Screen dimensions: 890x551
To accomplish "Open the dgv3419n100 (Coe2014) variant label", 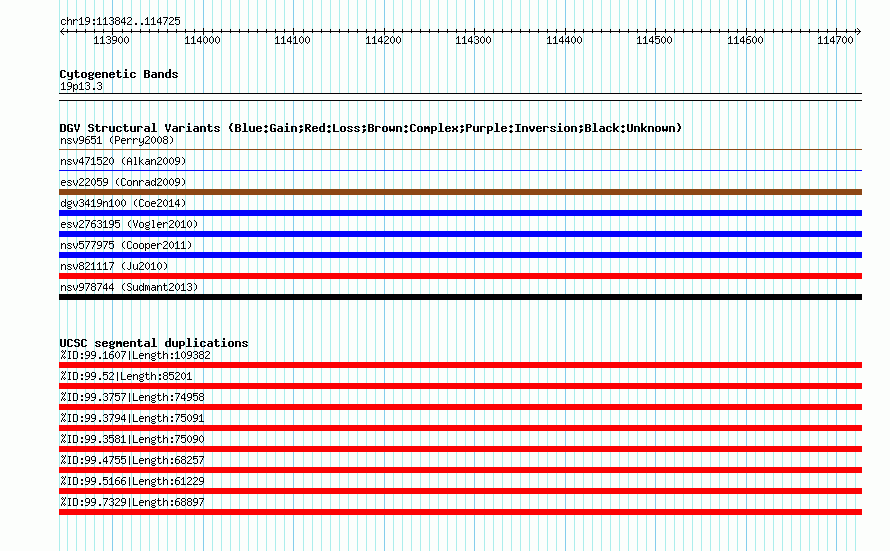I will tap(123, 203).
